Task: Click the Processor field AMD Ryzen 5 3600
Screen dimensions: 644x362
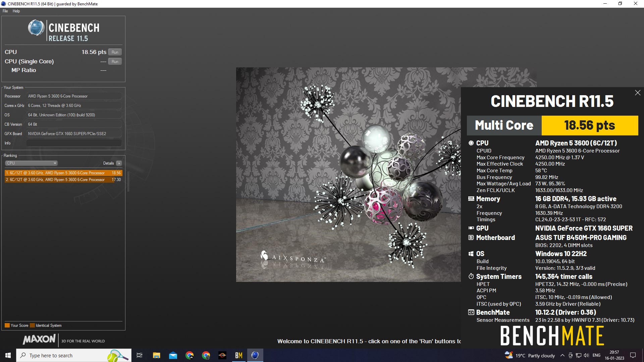Action: (x=74, y=96)
